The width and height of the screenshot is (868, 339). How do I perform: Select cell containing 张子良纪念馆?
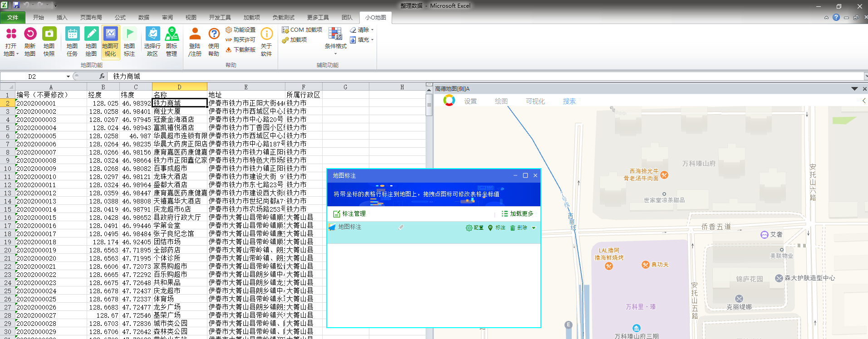tap(180, 233)
